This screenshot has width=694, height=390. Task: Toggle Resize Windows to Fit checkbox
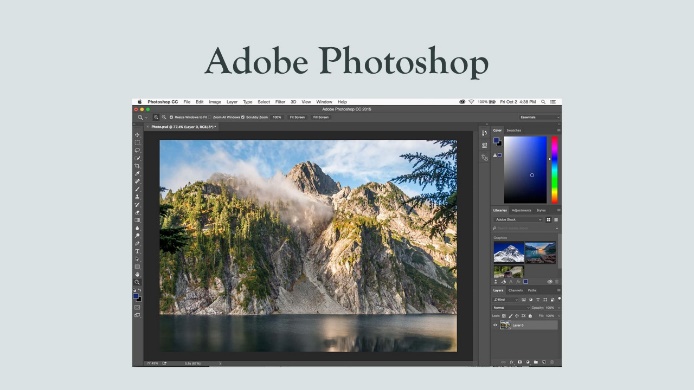tap(171, 117)
